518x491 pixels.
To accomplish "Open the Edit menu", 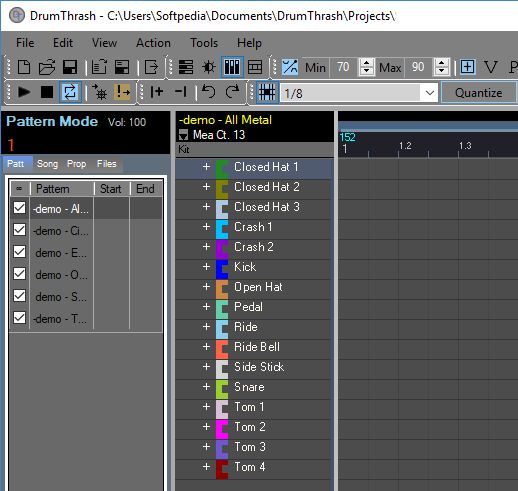I will [x=63, y=43].
